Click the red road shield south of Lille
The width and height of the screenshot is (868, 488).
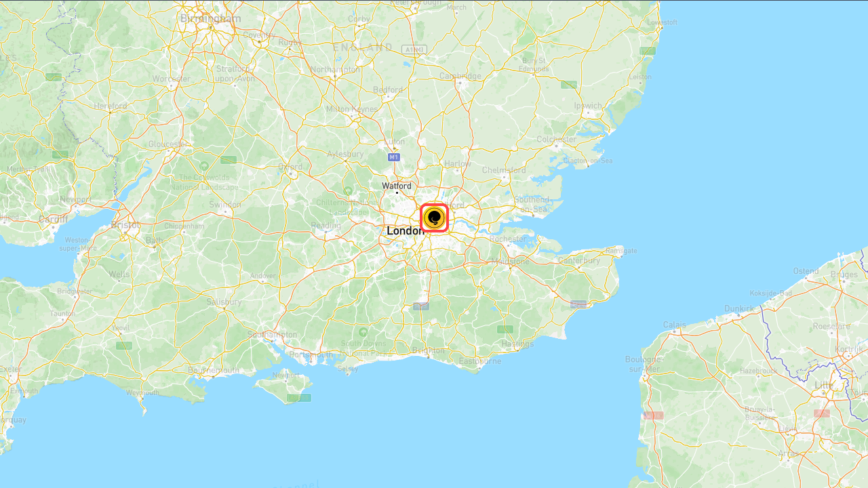(822, 413)
